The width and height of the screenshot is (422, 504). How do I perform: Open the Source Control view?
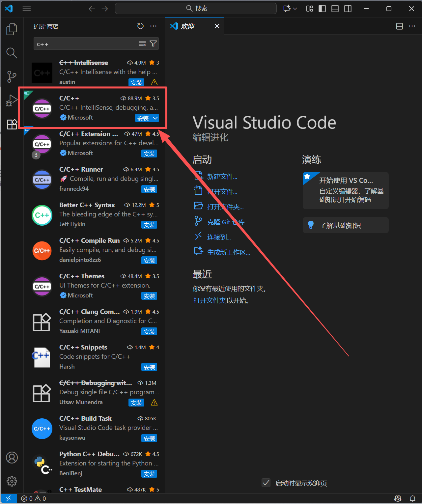[12, 76]
